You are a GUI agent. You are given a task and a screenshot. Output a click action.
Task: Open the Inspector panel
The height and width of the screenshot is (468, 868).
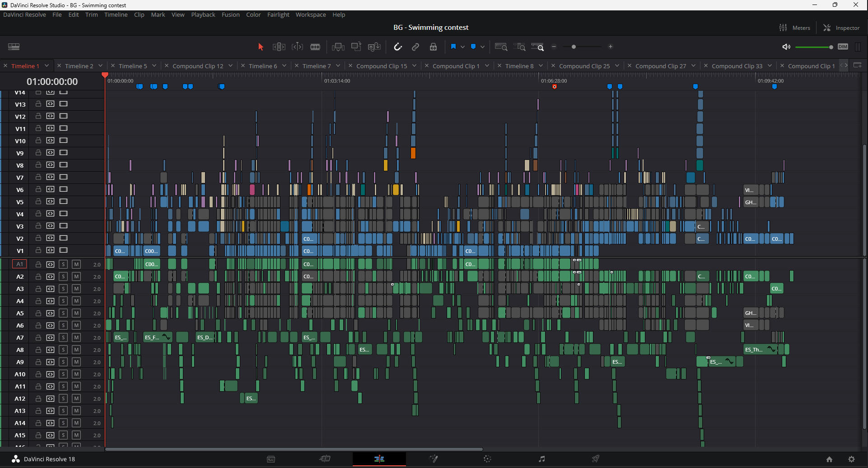pyautogui.click(x=841, y=28)
